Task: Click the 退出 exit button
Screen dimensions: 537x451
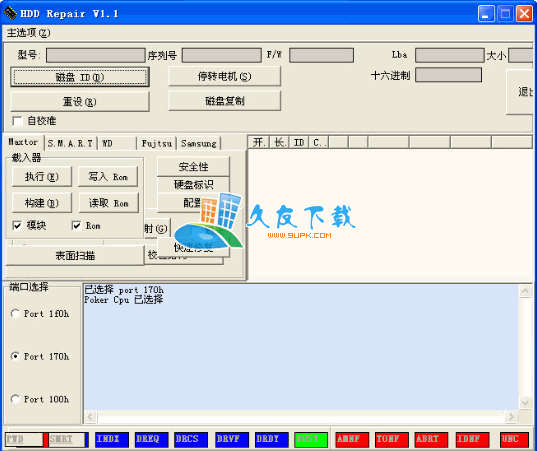Action: coord(520,92)
